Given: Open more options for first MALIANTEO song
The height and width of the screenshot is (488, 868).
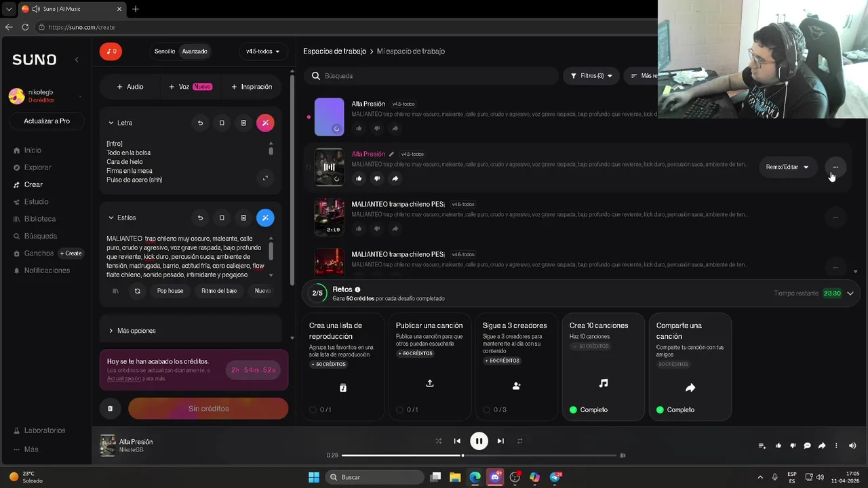Looking at the screenshot, I should (x=835, y=217).
